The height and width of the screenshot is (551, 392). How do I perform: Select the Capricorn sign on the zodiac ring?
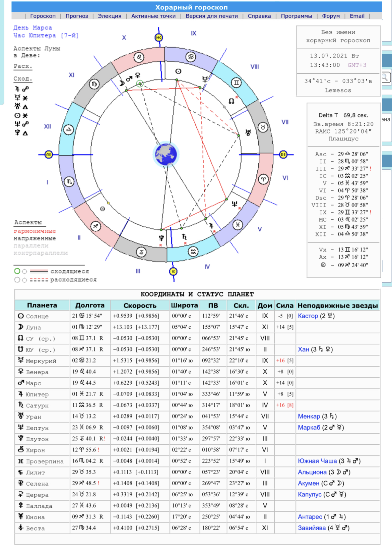(x=141, y=252)
